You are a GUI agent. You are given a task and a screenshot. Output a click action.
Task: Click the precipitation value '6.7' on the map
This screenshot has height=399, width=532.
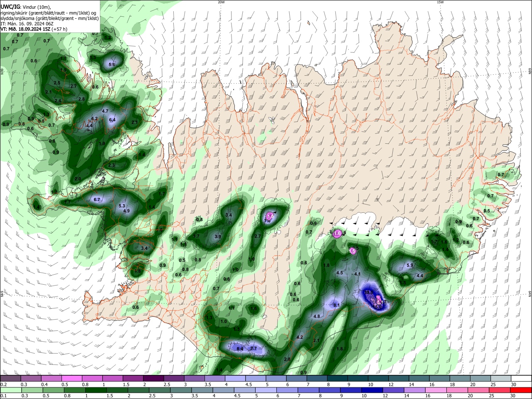coord(97,200)
